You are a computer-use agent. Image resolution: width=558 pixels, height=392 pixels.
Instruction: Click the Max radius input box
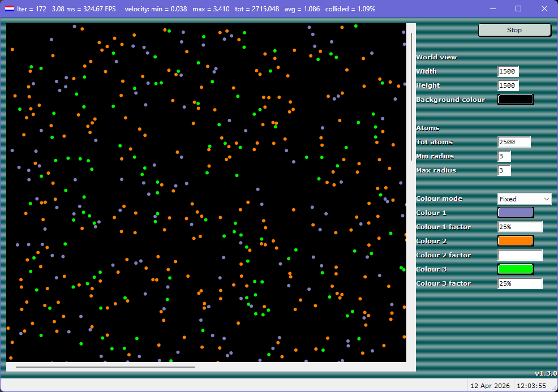point(504,170)
